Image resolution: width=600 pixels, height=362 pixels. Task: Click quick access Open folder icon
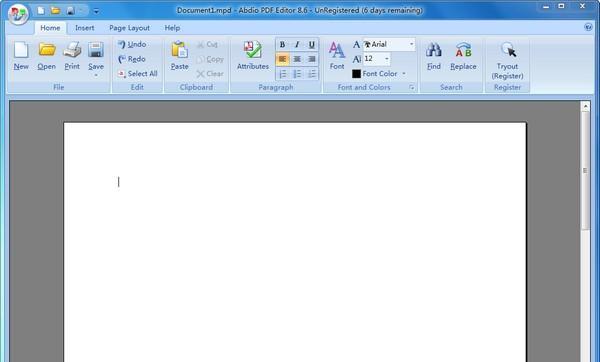coord(55,11)
